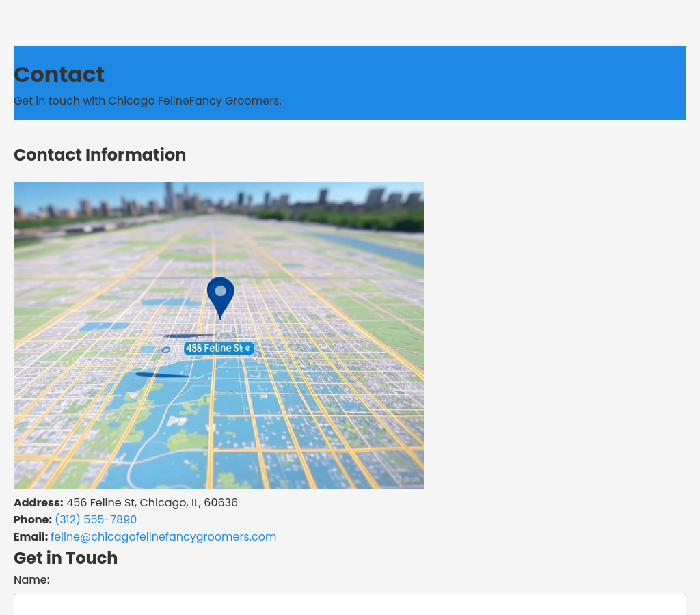Click the blue location pin on the map
Image resolution: width=700 pixels, height=615 pixels.
(220, 294)
